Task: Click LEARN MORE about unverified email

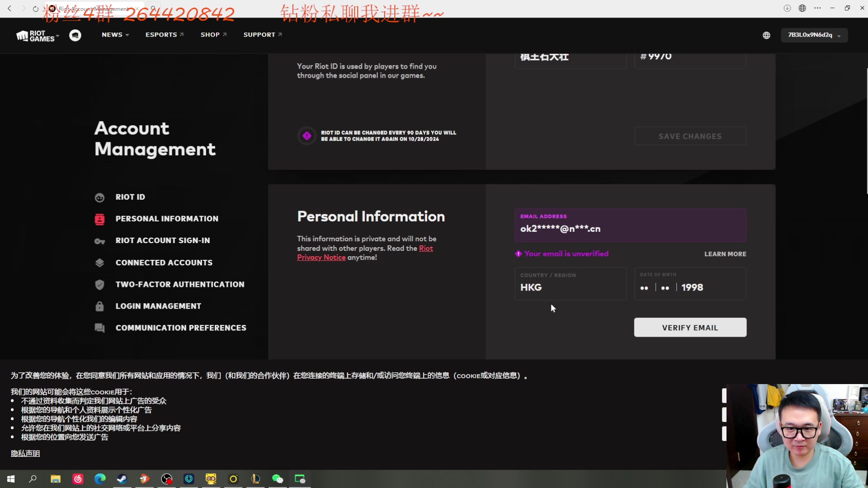Action: (725, 254)
